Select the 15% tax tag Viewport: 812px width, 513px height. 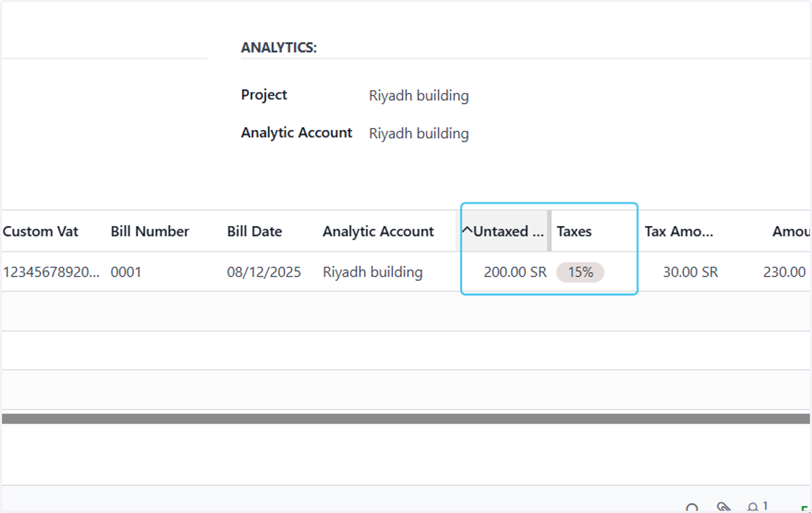point(580,272)
